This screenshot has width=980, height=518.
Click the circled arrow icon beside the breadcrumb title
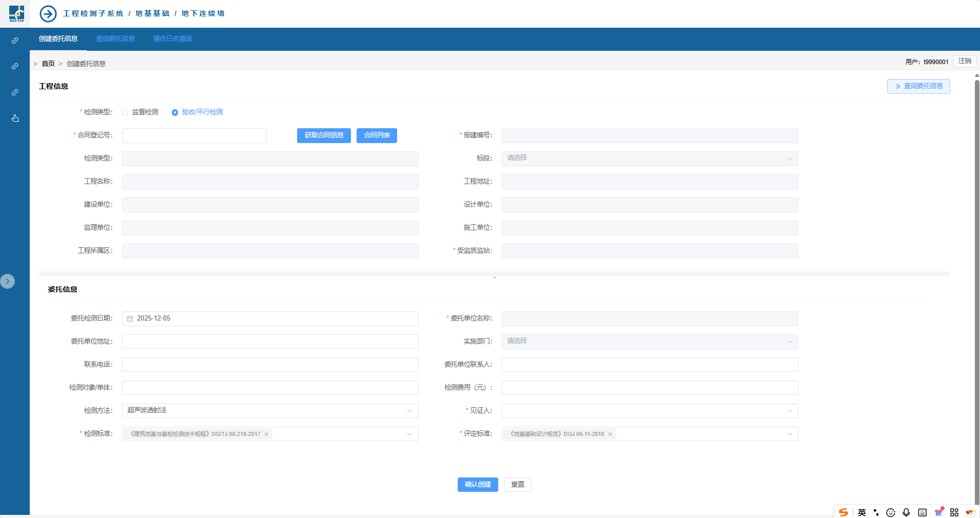48,14
